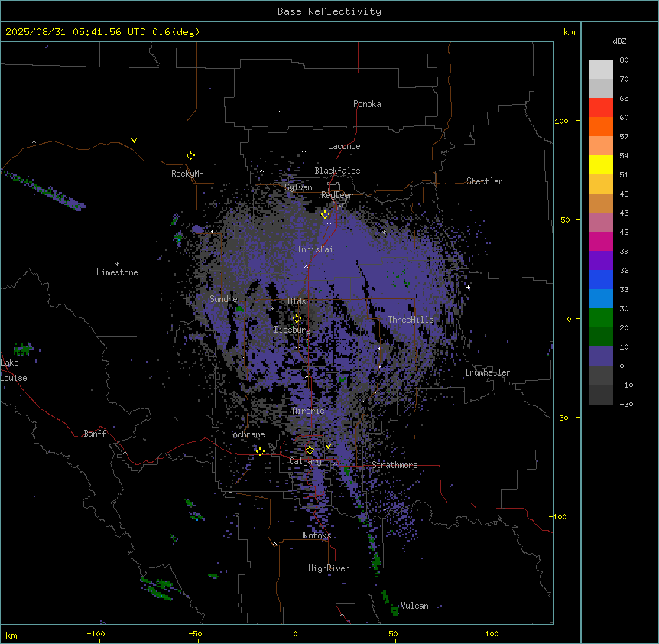Click the Sundre label

pos(223,299)
